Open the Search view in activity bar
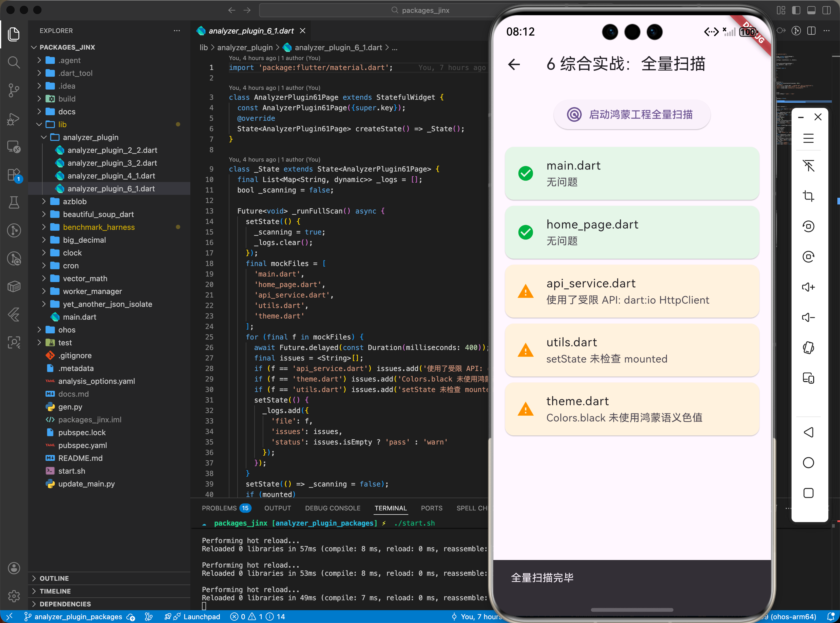The image size is (840, 623). tap(14, 62)
